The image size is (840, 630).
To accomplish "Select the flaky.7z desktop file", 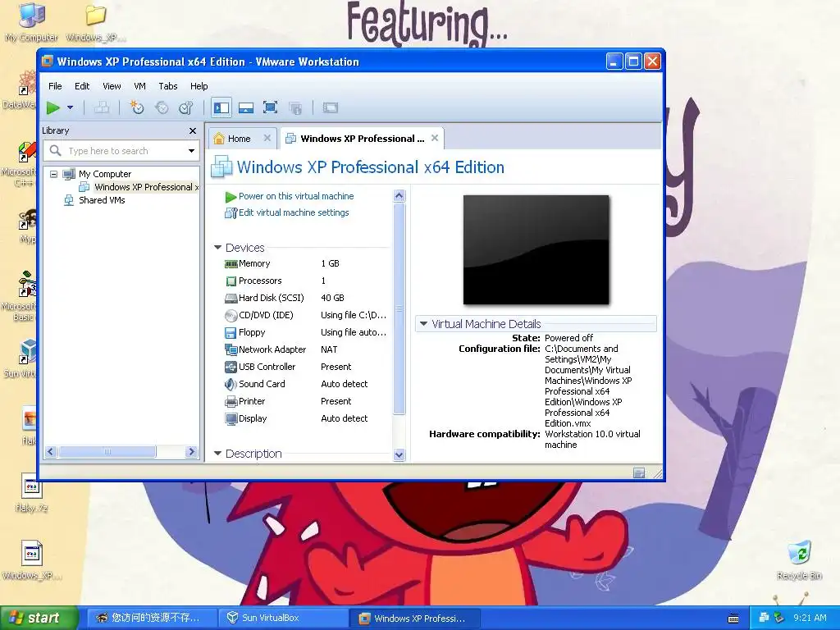I will (x=32, y=493).
